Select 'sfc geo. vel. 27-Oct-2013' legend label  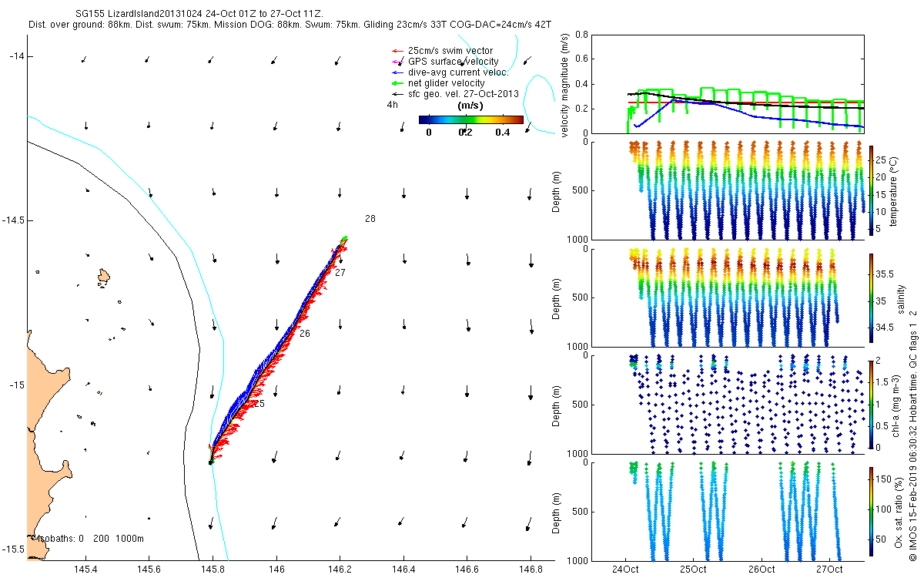click(x=463, y=93)
